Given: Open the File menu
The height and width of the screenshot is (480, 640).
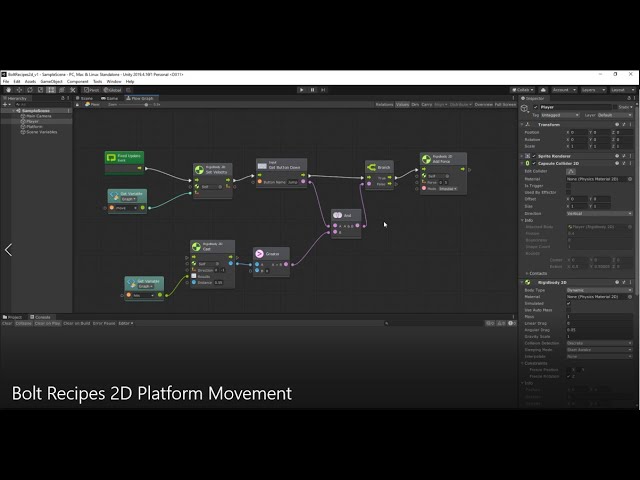Looking at the screenshot, I should coord(6,82).
